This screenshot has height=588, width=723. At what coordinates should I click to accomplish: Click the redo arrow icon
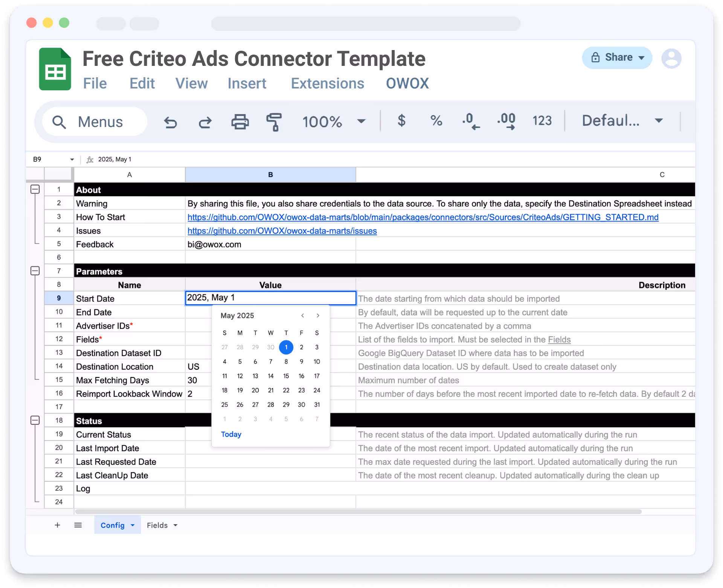coord(205,122)
